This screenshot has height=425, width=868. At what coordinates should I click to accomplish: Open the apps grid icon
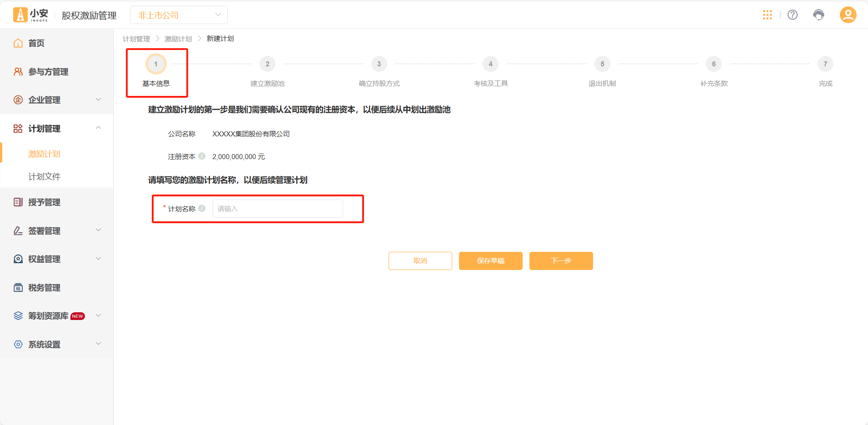coord(768,15)
